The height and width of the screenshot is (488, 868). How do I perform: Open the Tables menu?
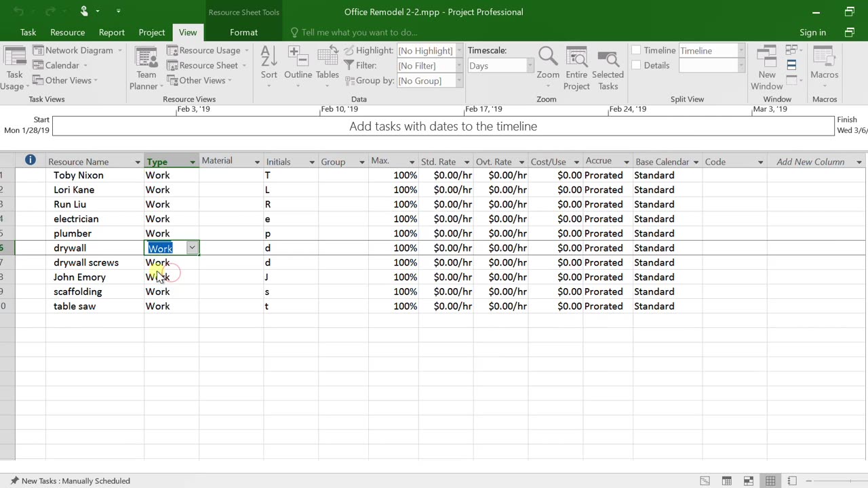coord(327,67)
